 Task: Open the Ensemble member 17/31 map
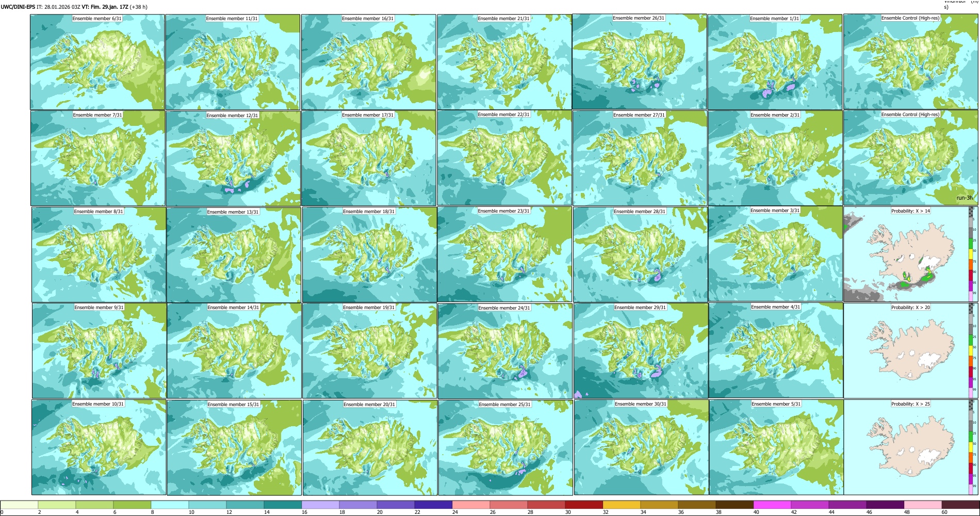pos(369,158)
